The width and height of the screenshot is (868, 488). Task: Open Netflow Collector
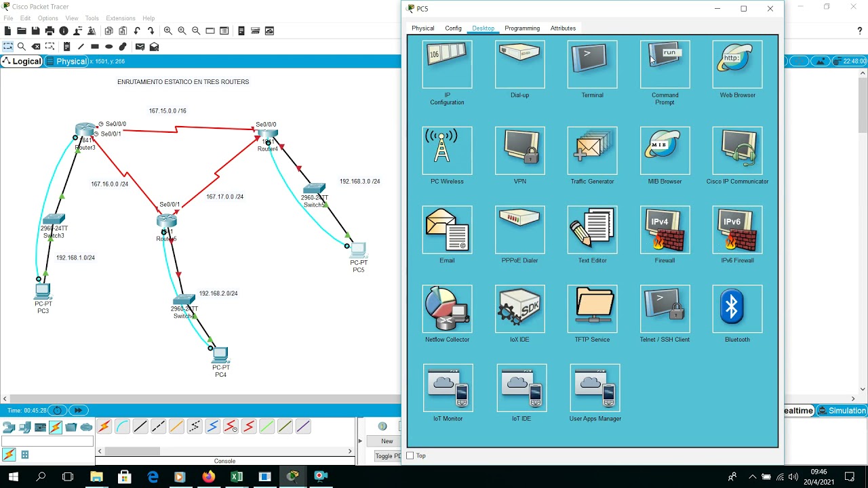447,309
